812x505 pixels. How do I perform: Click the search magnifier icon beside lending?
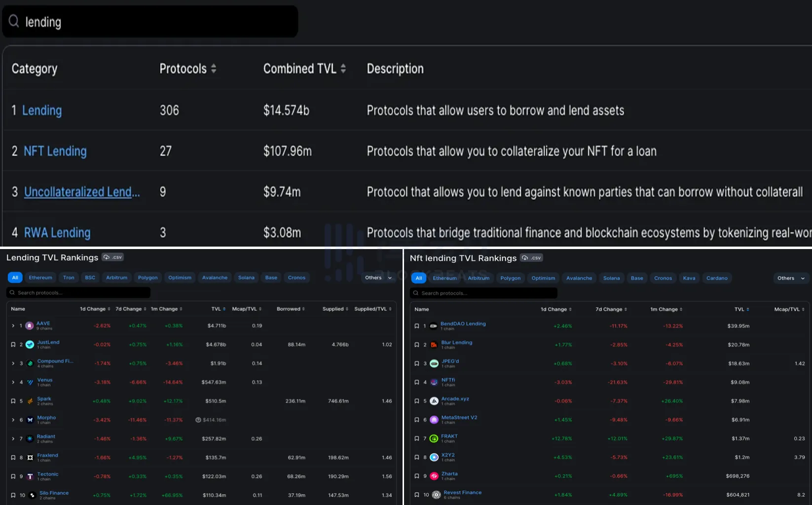14,21
